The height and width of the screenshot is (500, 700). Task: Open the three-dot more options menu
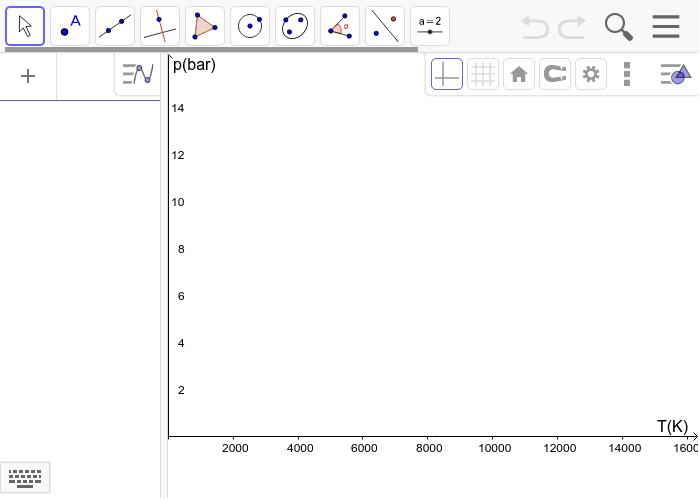[x=627, y=74]
